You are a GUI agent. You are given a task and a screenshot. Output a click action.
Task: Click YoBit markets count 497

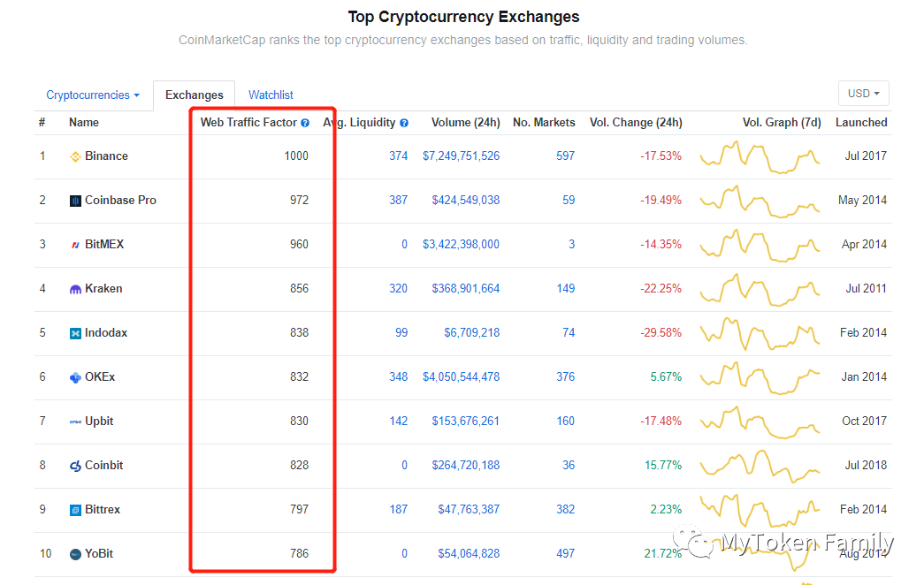[x=565, y=554]
